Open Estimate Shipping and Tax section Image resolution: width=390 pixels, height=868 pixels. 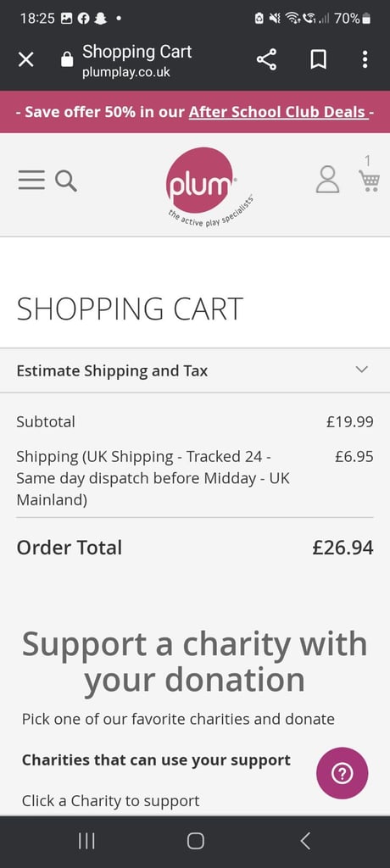coord(195,370)
